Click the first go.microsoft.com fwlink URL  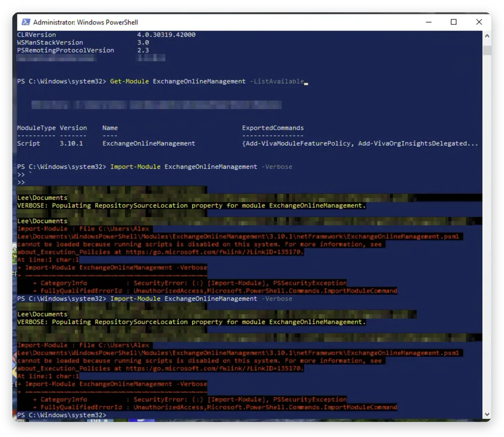[214, 252]
